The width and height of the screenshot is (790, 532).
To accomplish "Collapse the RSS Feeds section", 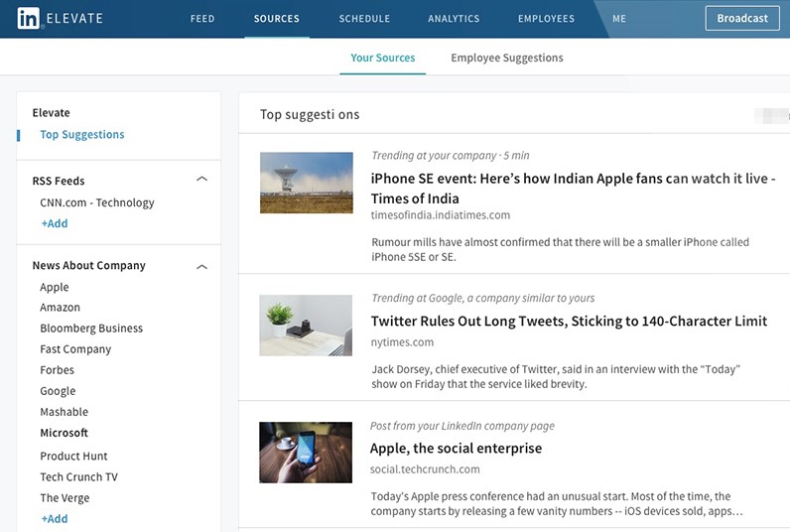I will coord(201,180).
